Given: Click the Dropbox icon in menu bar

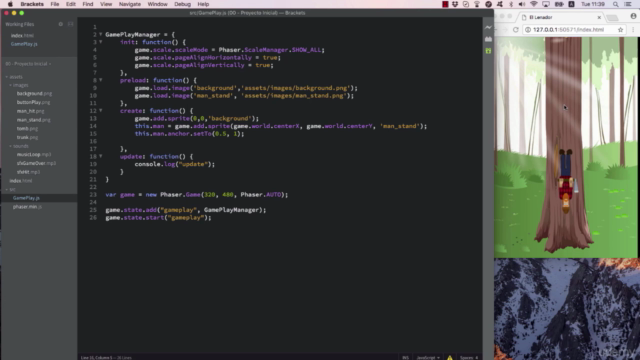Looking at the screenshot, I should [x=455, y=4].
